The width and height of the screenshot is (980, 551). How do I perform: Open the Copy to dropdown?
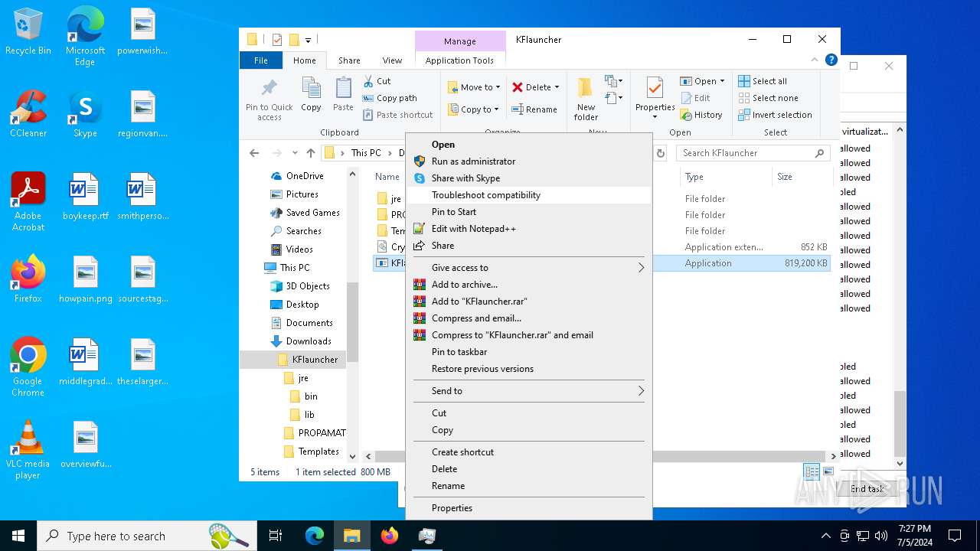coord(473,109)
